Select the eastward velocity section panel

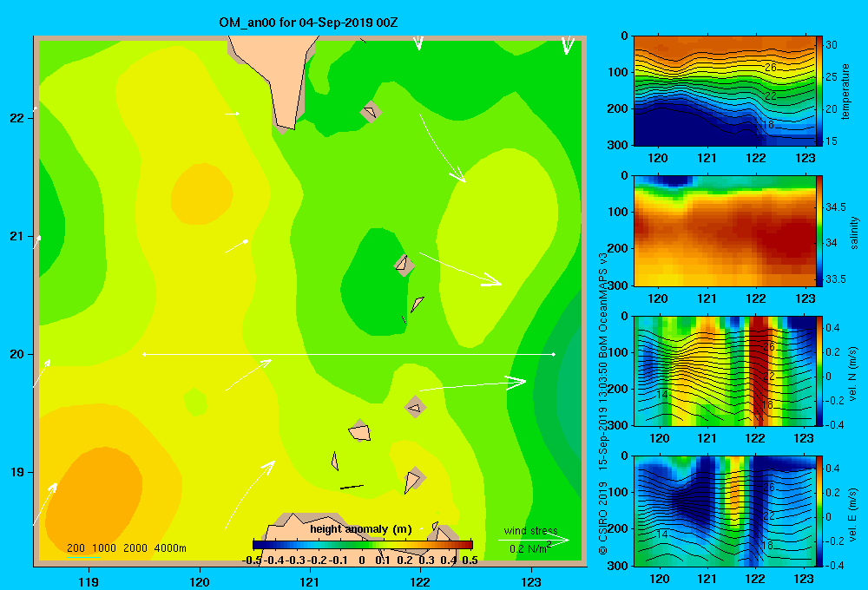(x=724, y=511)
